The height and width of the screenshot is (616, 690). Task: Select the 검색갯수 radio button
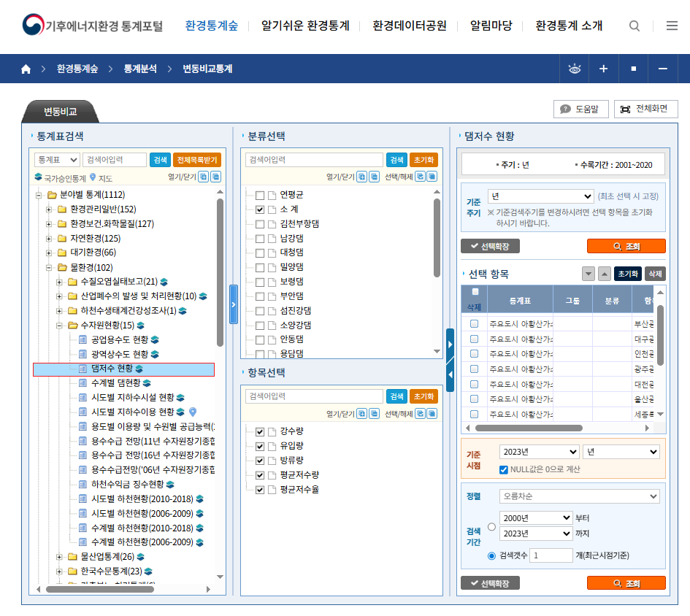[491, 556]
